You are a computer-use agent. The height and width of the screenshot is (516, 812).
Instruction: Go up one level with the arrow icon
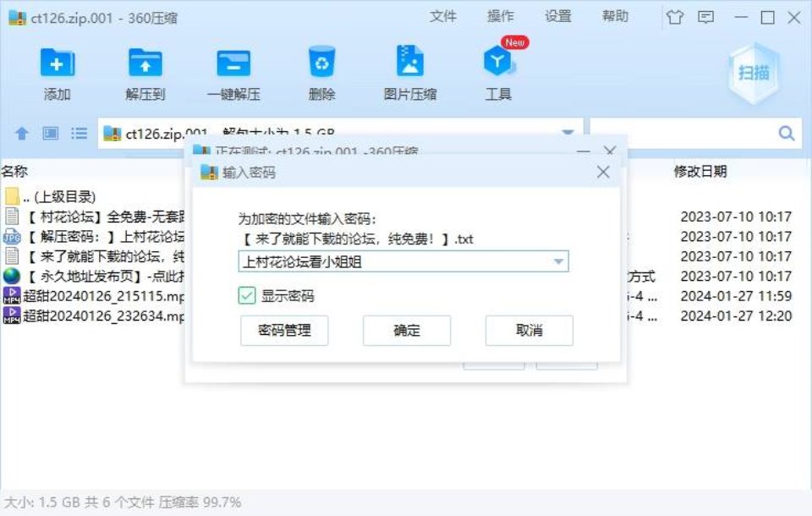tap(21, 134)
